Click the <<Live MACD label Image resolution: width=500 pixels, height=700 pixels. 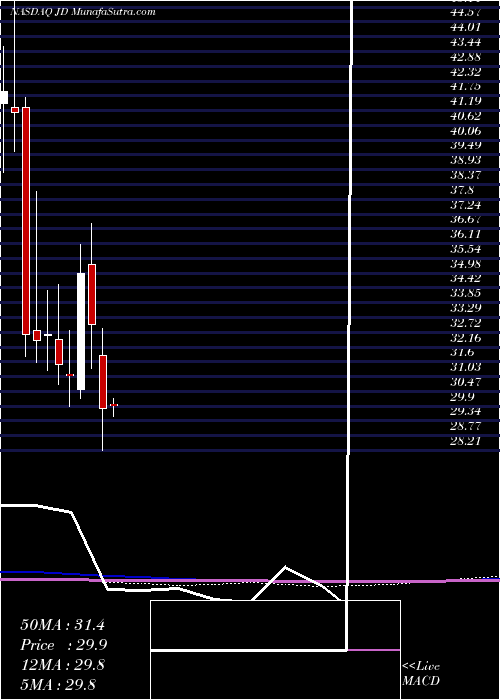pos(421,674)
